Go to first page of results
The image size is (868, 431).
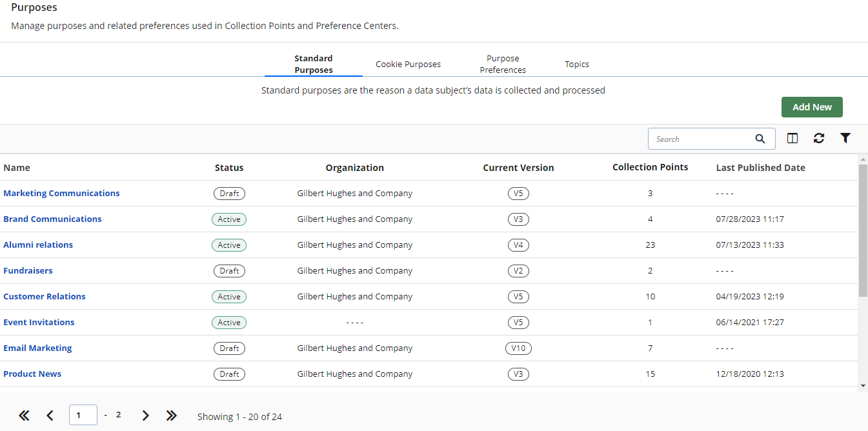click(24, 416)
